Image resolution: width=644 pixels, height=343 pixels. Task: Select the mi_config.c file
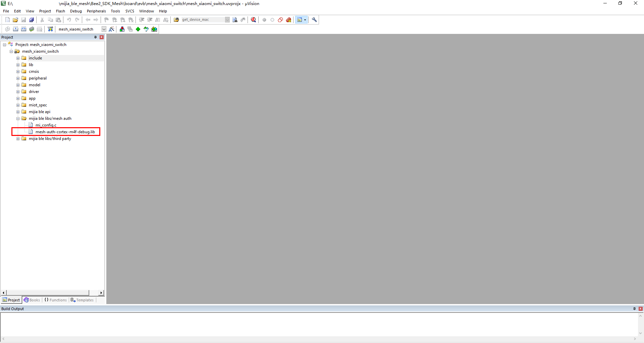tap(46, 125)
